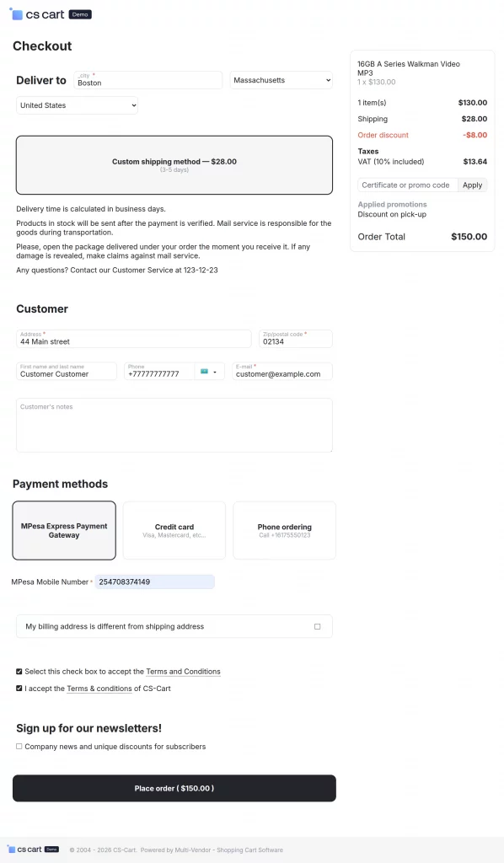Viewport: 504px width, 863px height.
Task: Open the phone country flag selector
Action: click(209, 372)
